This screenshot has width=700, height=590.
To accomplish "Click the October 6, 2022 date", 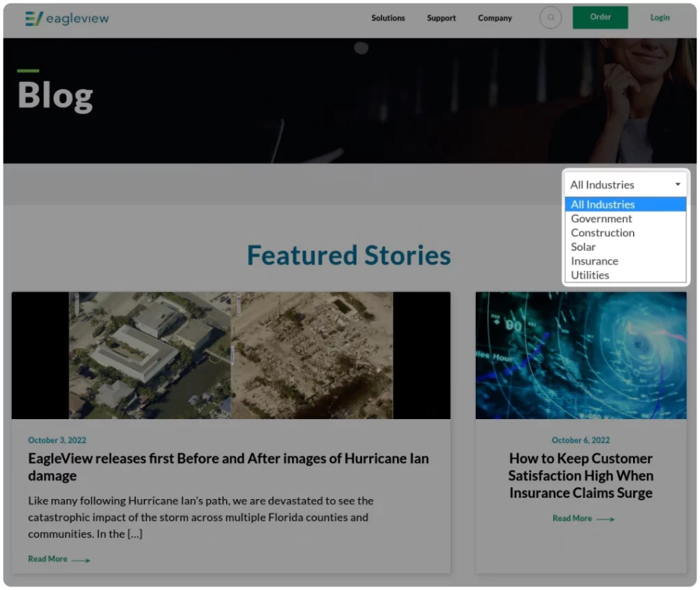I will click(x=580, y=440).
